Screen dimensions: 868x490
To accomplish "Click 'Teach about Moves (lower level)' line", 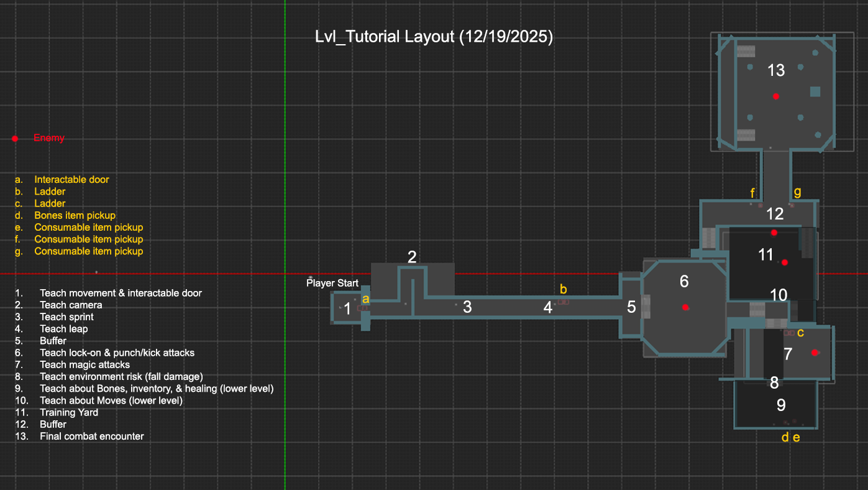I will pos(99,400).
